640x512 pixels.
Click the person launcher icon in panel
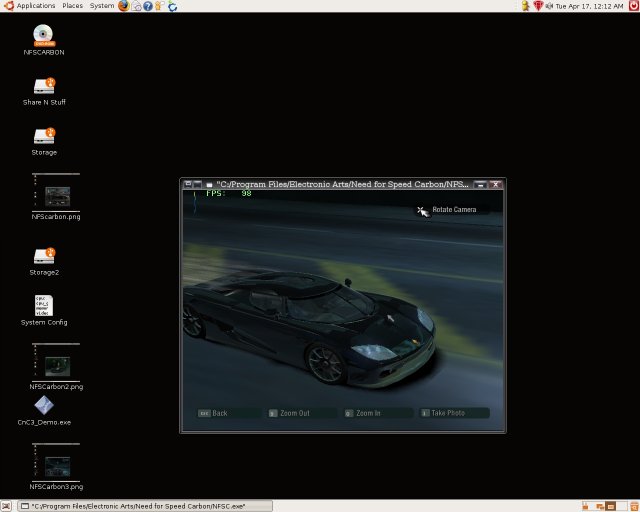point(160,6)
